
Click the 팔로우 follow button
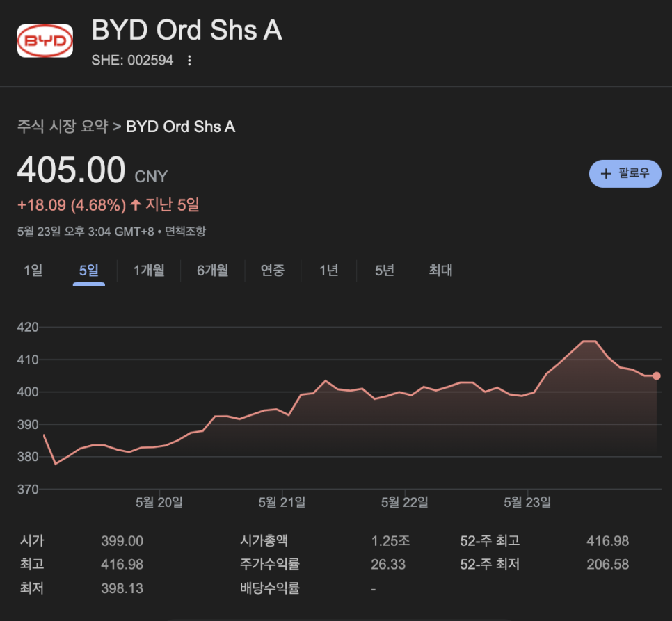click(625, 173)
